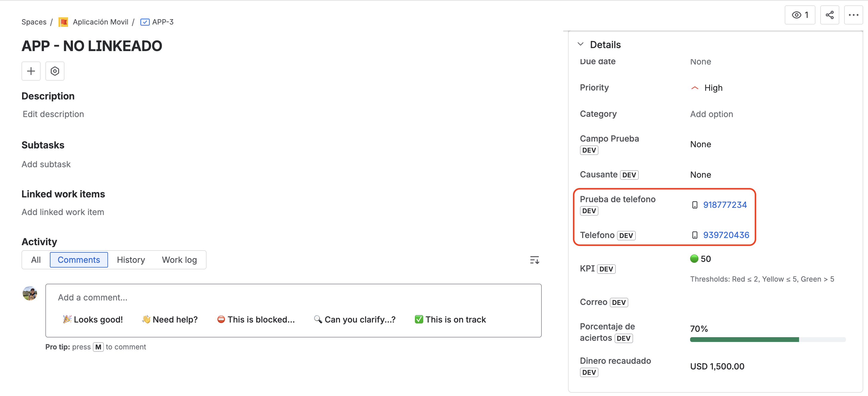Image resolution: width=868 pixels, height=396 pixels.
Task: Click the DEV badge next to Causante
Action: (629, 175)
